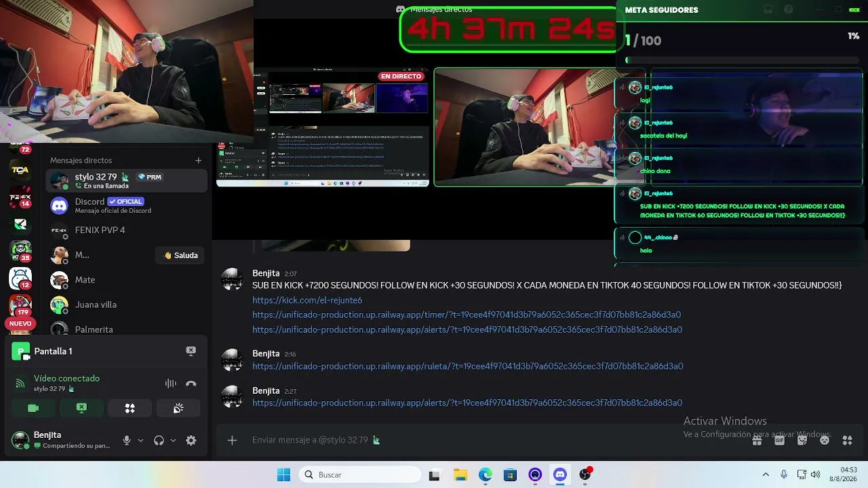Screen dimensions: 868x488
Task: Open the server showing 12 notifications
Action: [x=20, y=278]
